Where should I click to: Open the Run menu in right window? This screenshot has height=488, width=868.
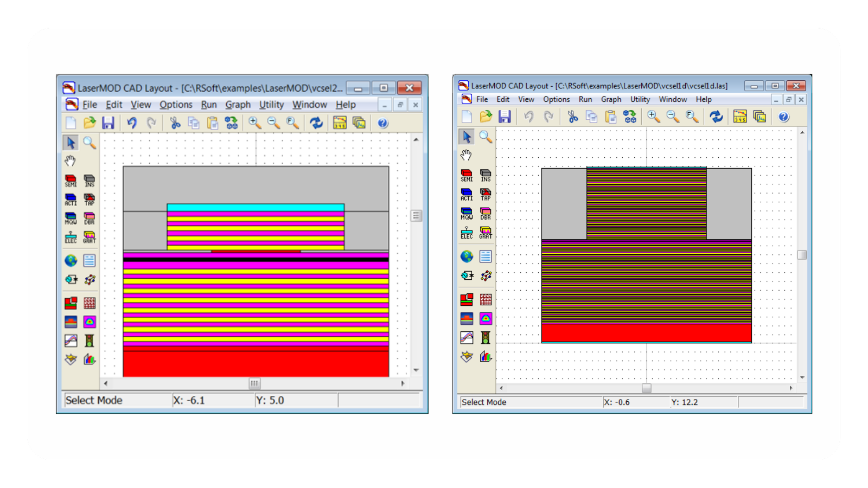tap(585, 99)
